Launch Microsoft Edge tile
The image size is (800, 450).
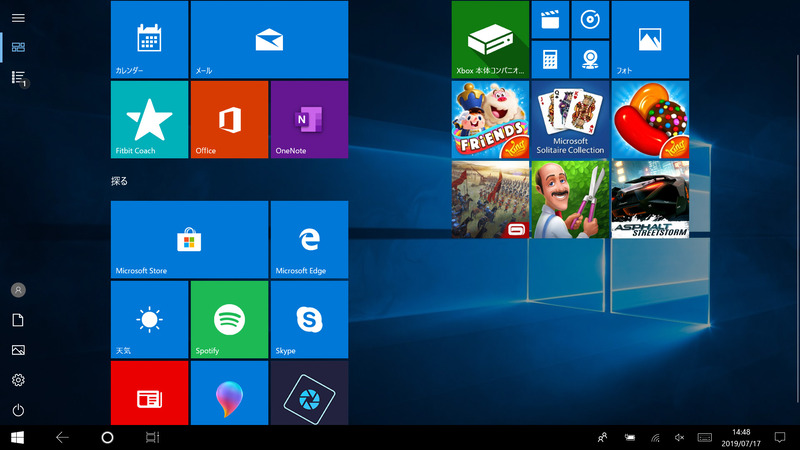click(310, 239)
